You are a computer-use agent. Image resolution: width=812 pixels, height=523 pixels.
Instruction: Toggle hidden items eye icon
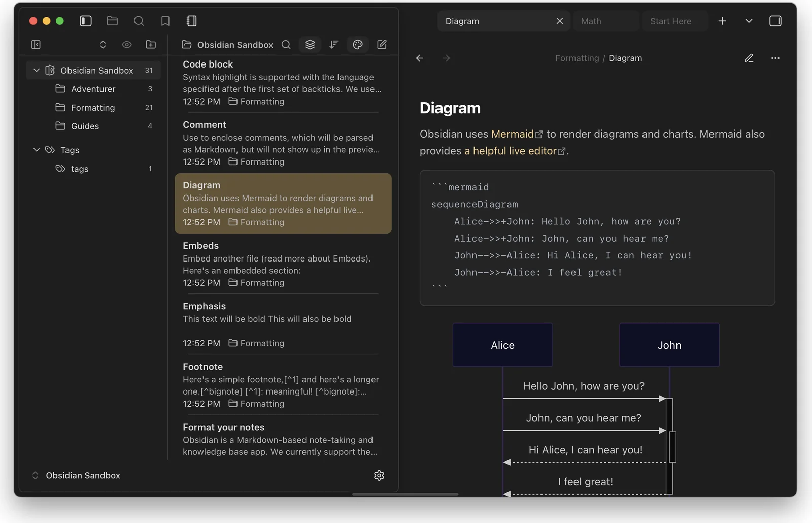pyautogui.click(x=127, y=45)
